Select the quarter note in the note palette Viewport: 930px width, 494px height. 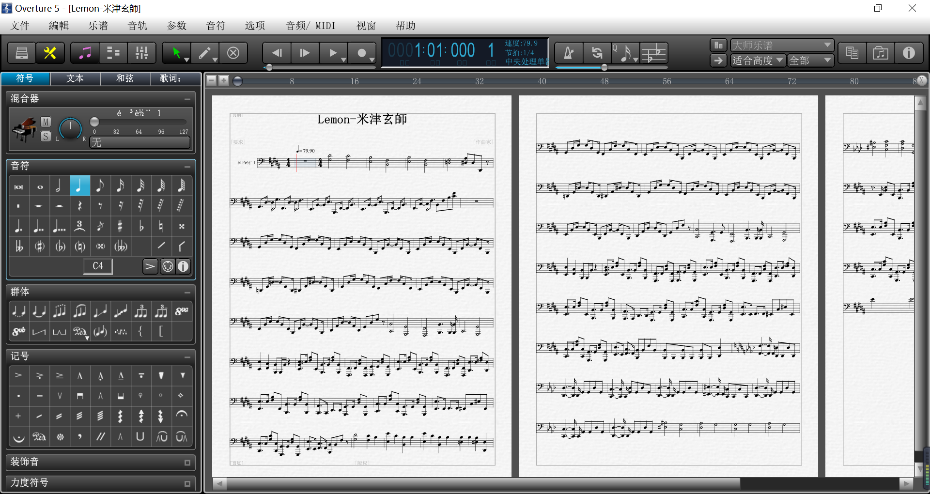pyautogui.click(x=79, y=186)
